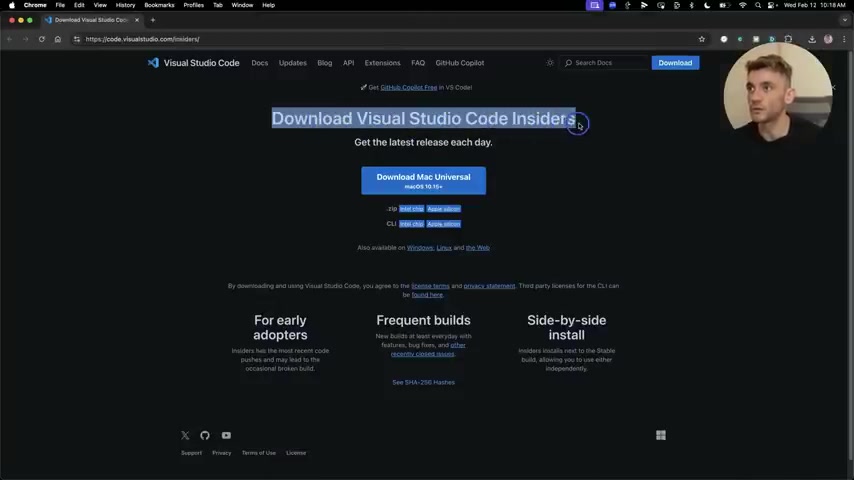
Task: Click the Chrome profile avatar
Action: click(828, 39)
